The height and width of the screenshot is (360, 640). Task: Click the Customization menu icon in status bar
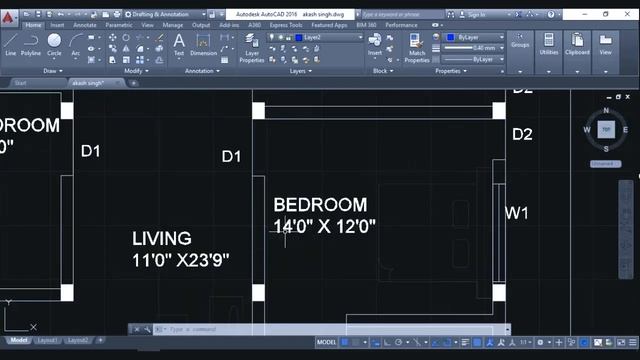[633, 342]
